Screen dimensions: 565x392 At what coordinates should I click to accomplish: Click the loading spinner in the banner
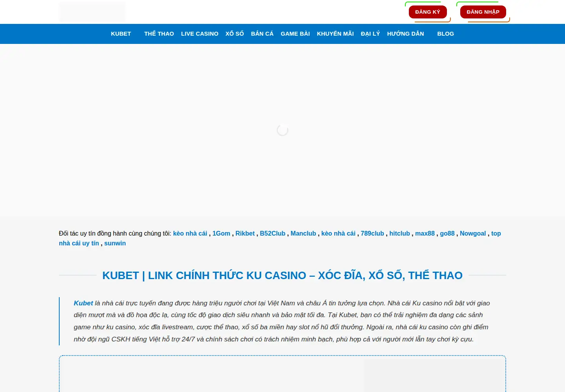coord(282,130)
